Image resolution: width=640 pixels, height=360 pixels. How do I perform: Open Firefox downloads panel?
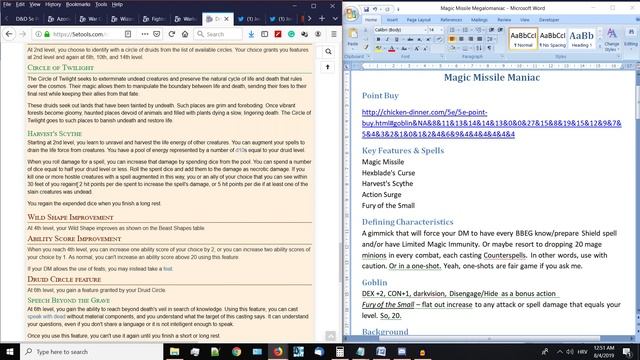point(251,34)
